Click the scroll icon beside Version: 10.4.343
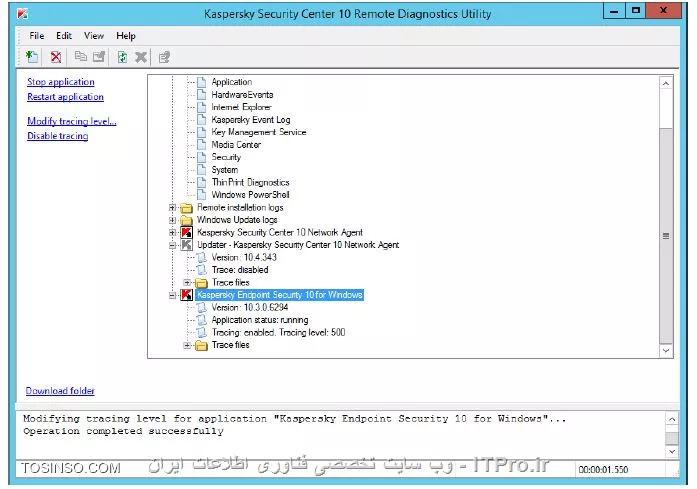This screenshot has height=489, width=697. pos(202,257)
